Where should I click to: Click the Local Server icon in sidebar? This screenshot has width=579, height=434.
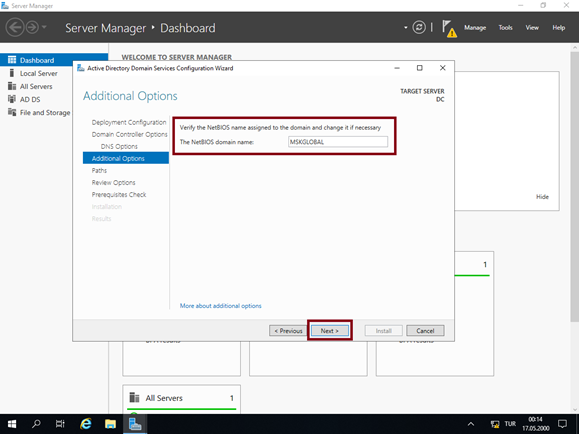point(12,73)
